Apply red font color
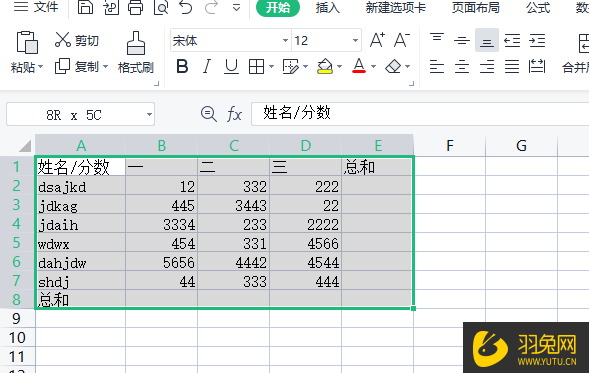 point(359,66)
